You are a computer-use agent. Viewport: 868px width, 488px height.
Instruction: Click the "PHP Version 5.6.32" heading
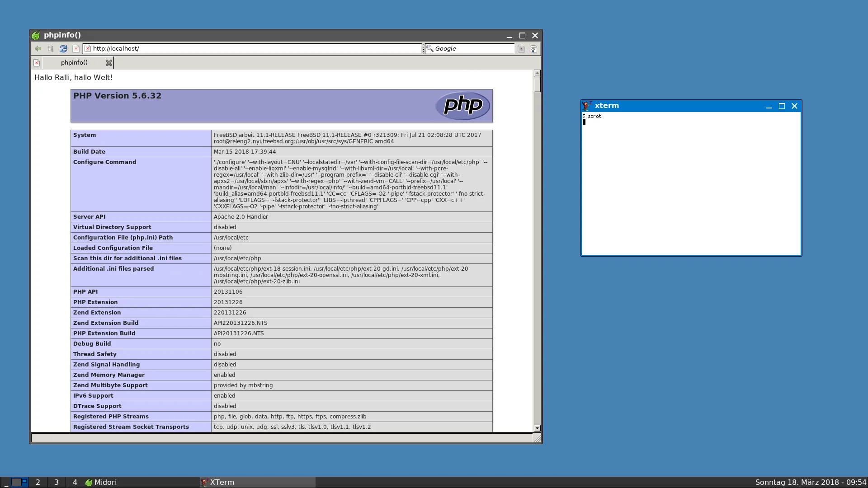pyautogui.click(x=117, y=96)
